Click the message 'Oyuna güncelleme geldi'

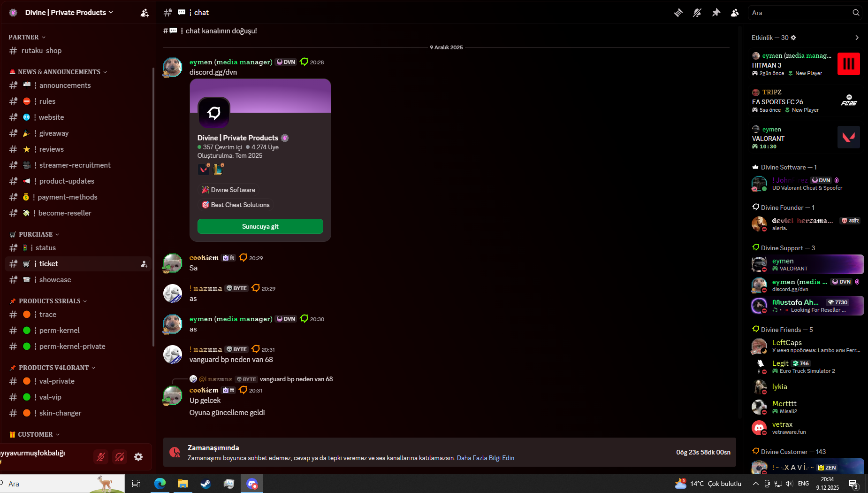click(x=227, y=413)
